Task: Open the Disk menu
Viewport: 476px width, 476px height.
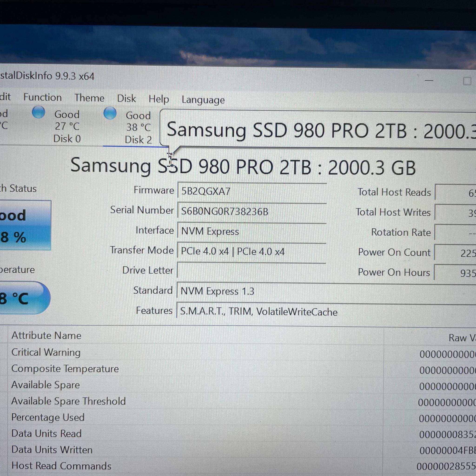Action: pos(126,98)
